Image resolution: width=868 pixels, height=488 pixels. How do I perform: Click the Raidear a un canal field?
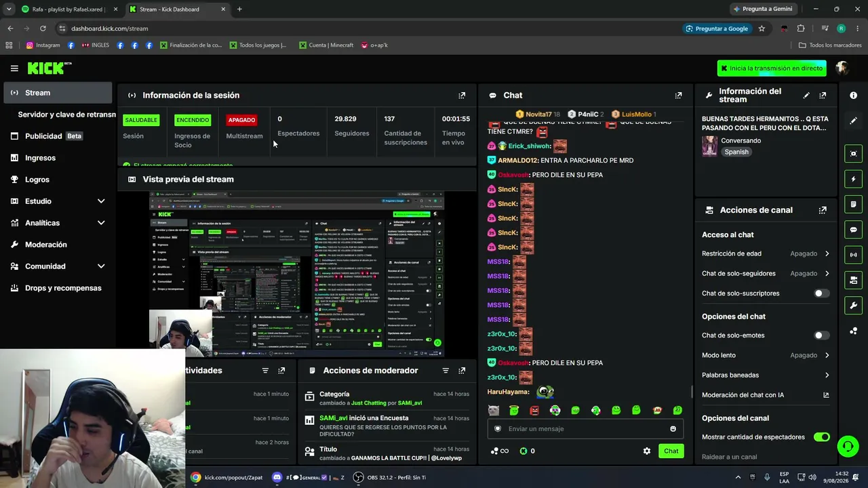click(766, 457)
